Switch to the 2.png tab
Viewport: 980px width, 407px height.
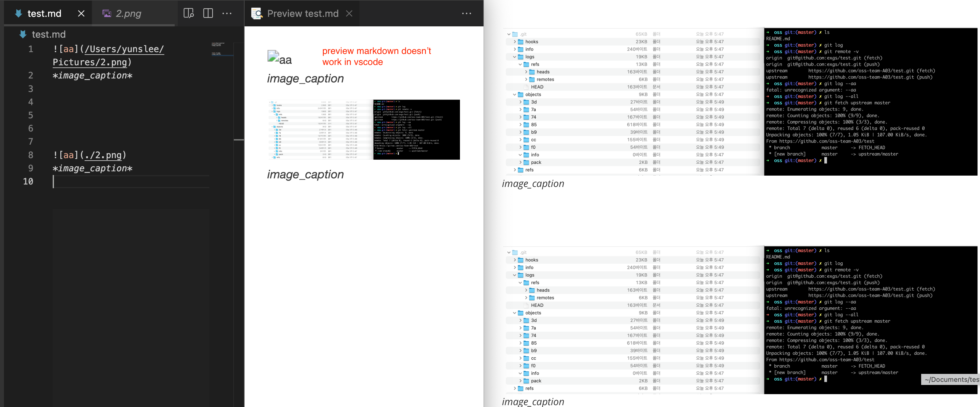tap(127, 13)
